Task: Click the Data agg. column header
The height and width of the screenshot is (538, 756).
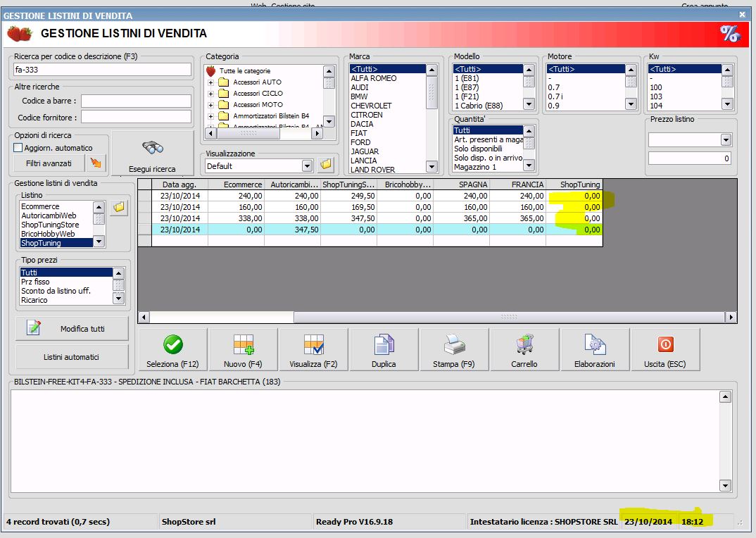Action: [x=179, y=184]
